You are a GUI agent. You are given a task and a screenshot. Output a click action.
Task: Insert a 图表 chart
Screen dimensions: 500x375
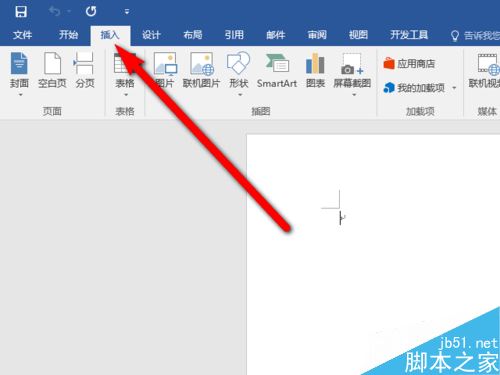click(x=315, y=70)
